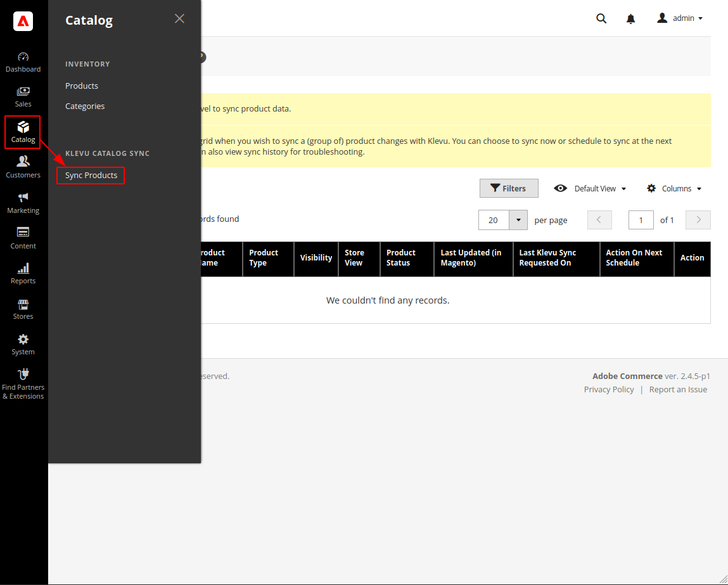Open the System menu

click(x=23, y=345)
